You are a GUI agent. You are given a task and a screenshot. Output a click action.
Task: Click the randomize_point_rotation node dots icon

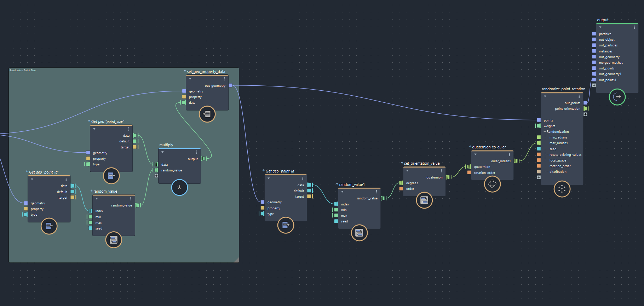coord(562,189)
